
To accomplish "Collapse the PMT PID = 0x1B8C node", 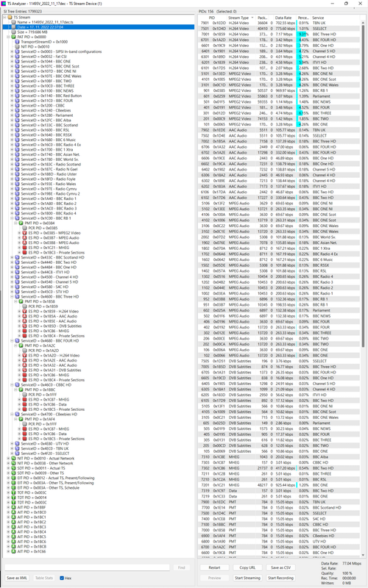I will click(15, 390).
